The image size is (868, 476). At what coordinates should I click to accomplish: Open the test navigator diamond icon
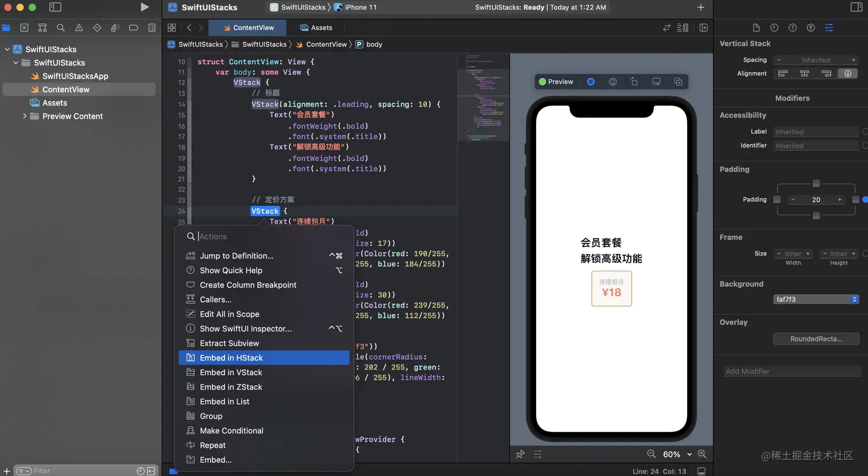tap(97, 28)
